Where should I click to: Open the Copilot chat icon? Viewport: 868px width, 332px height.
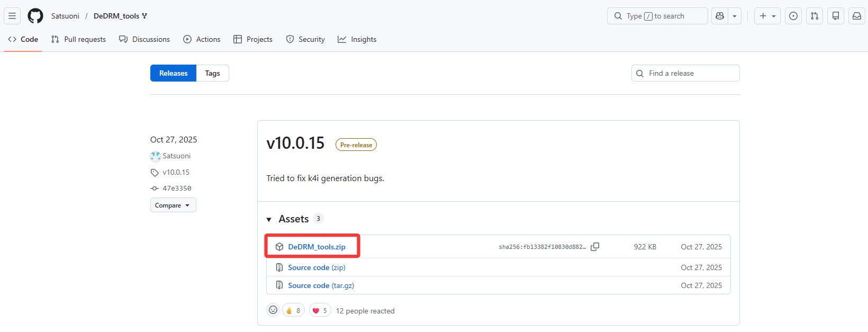(x=720, y=16)
